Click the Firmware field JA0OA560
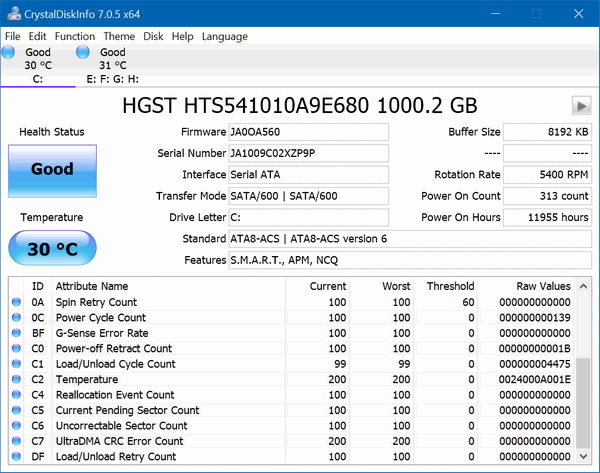The height and width of the screenshot is (473, 600). [x=308, y=132]
